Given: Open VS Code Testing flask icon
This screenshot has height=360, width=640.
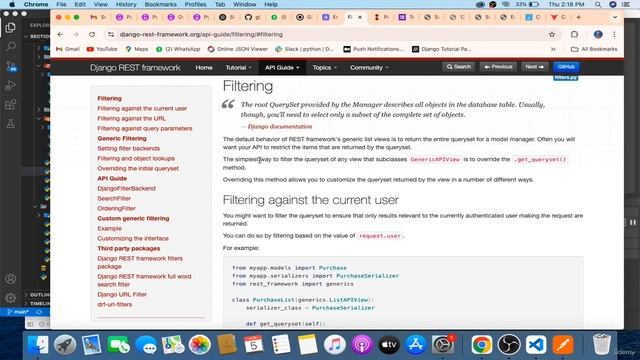Looking at the screenshot, I should [x=11, y=124].
